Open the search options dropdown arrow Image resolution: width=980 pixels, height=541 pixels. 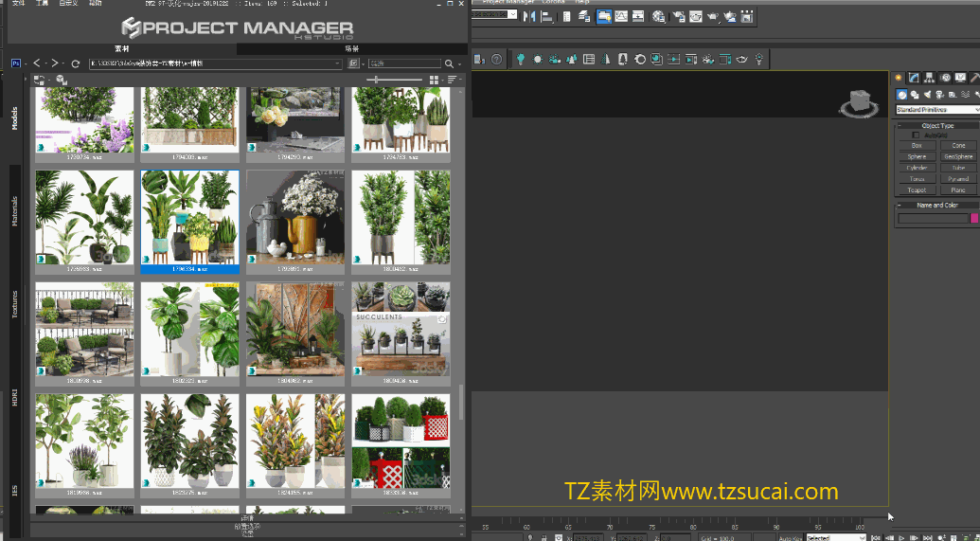[x=460, y=63]
